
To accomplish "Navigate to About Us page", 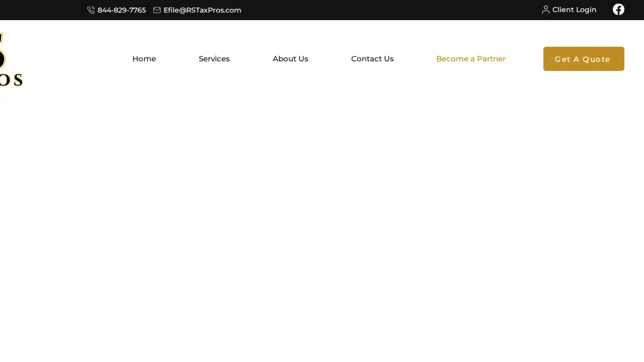I will (x=290, y=59).
